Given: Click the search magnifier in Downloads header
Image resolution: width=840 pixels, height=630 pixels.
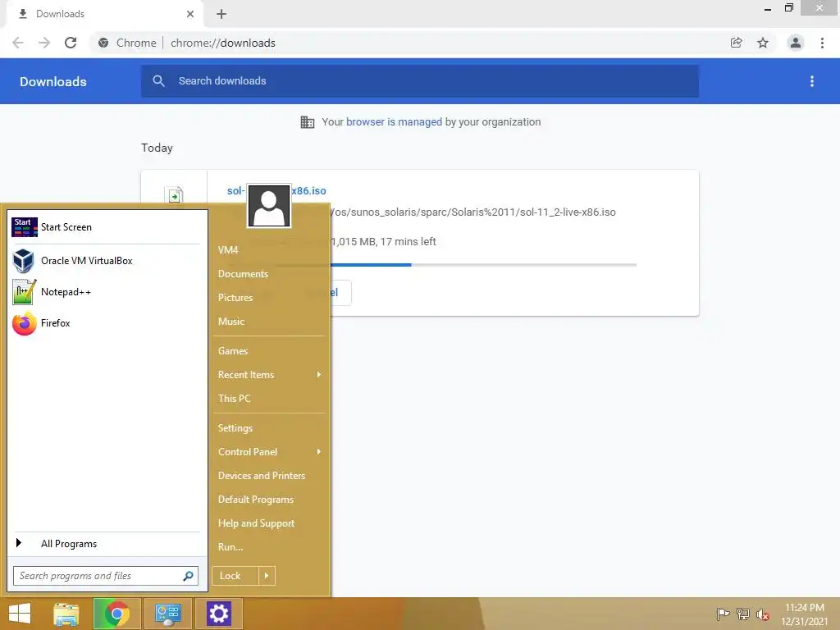Looking at the screenshot, I should tap(158, 81).
